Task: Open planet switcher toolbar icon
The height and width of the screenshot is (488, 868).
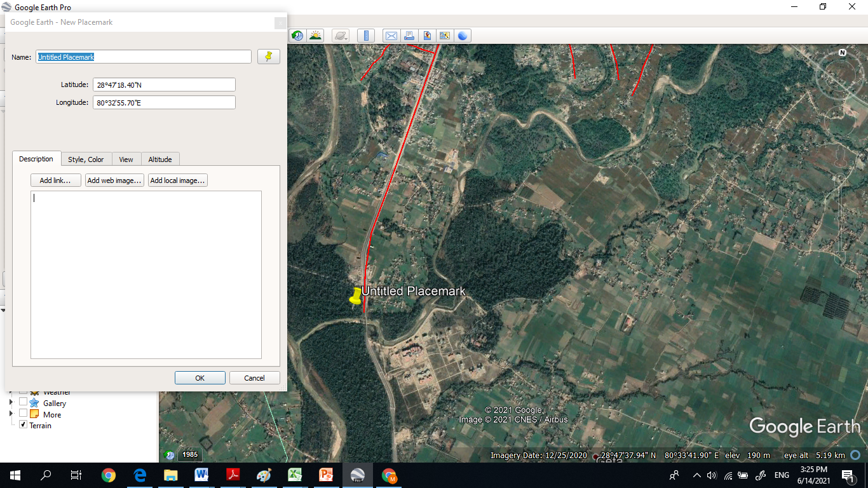Action: click(341, 36)
